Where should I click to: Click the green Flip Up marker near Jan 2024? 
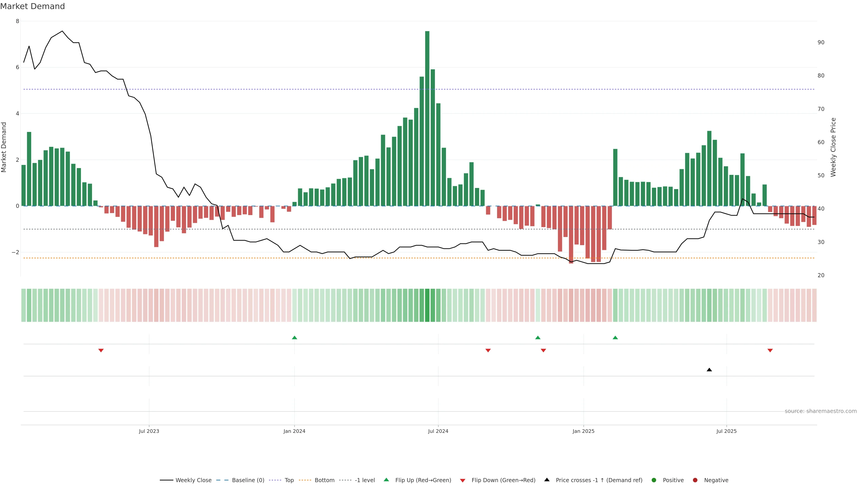coord(294,338)
